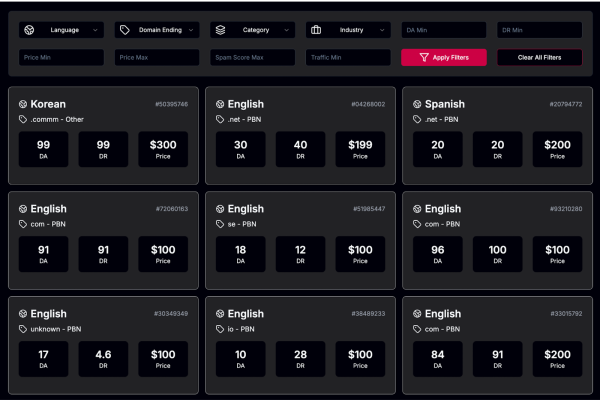Click the Clear All Filters button
Viewport: 600px width, 400px height.
539,58
